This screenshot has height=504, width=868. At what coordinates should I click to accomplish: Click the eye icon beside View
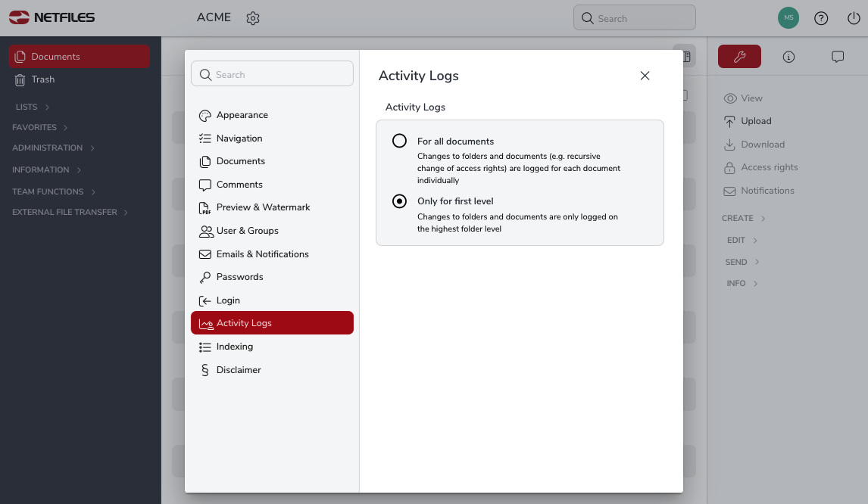[x=730, y=98]
